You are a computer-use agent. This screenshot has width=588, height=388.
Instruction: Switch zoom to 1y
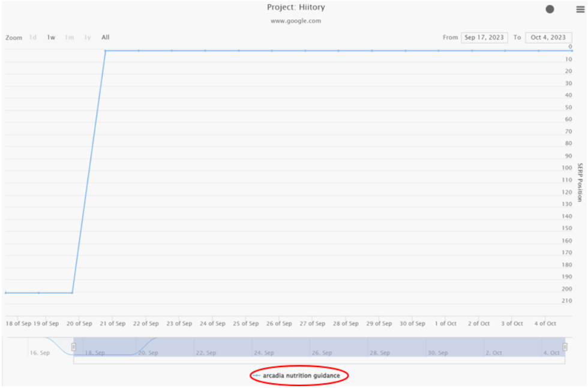[88, 37]
